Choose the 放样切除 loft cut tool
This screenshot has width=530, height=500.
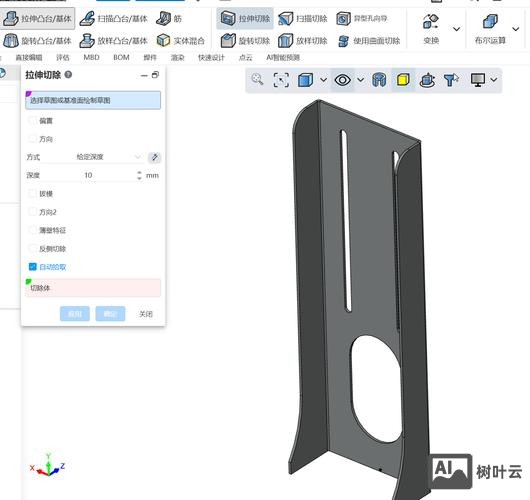tap(303, 41)
